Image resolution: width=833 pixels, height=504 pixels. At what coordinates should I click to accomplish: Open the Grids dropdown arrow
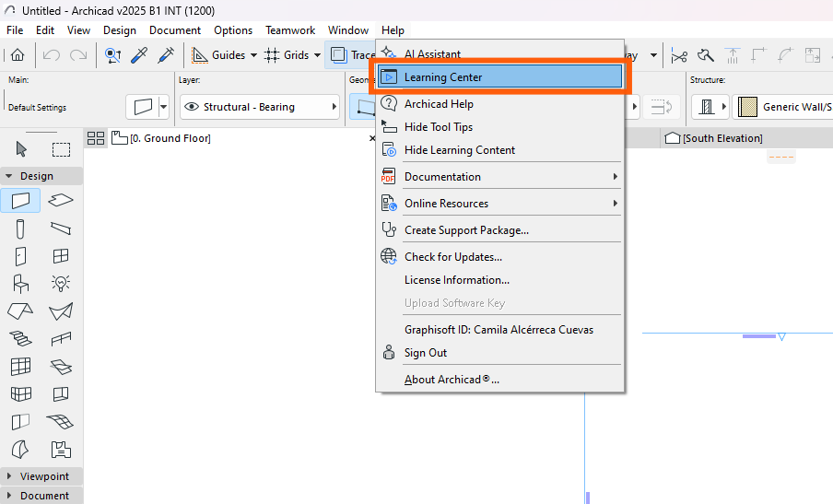(317, 55)
